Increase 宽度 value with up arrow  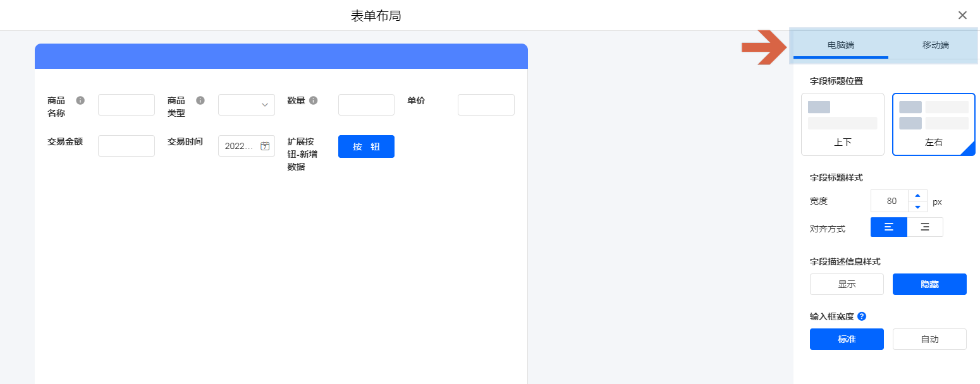918,195
